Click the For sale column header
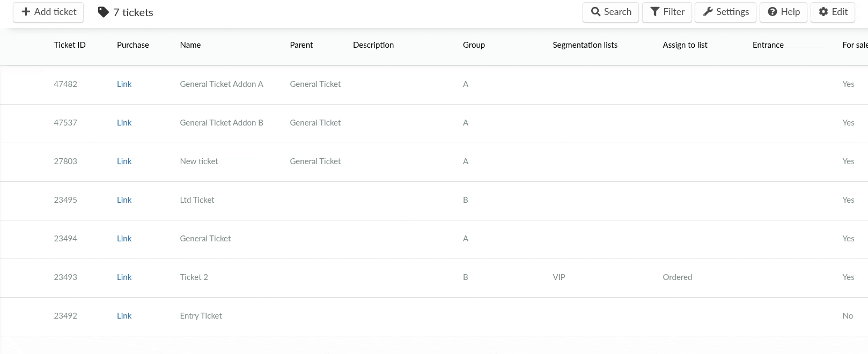 [855, 45]
